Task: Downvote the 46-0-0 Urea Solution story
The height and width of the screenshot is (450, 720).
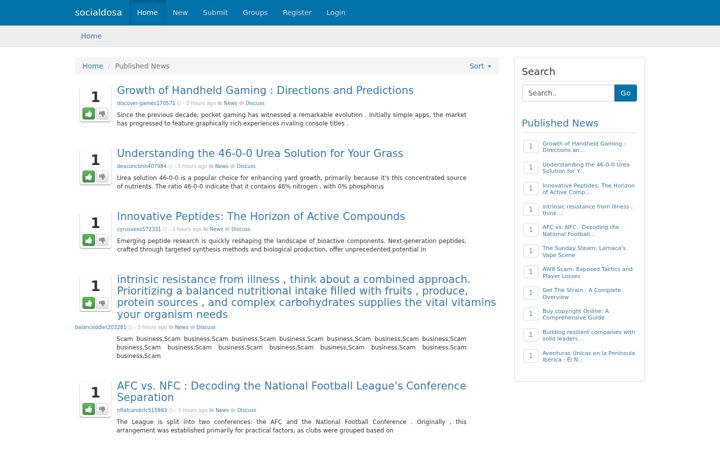Action: coord(102,176)
